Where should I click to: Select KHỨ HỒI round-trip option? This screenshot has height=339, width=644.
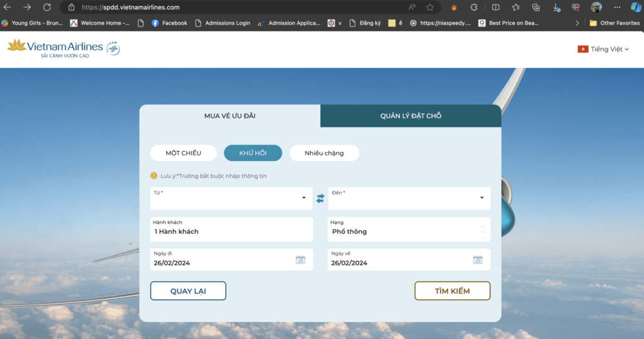click(x=253, y=153)
